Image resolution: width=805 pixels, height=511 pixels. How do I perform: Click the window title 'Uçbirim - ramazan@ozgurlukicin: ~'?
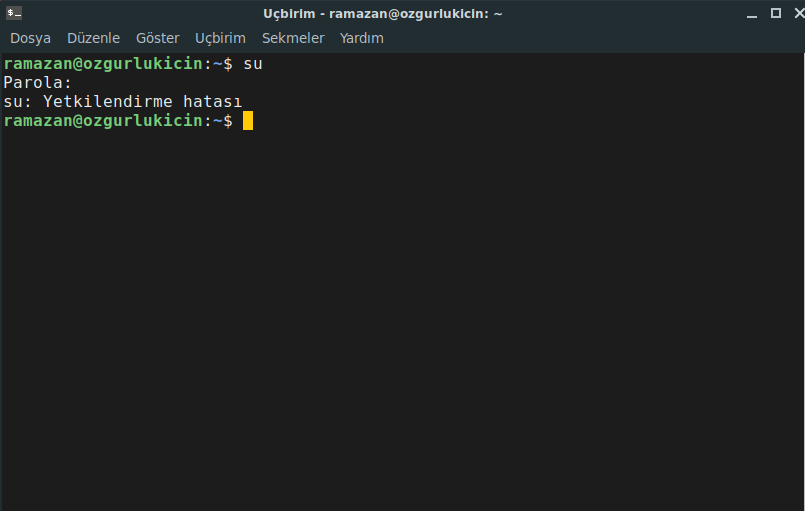pos(382,14)
